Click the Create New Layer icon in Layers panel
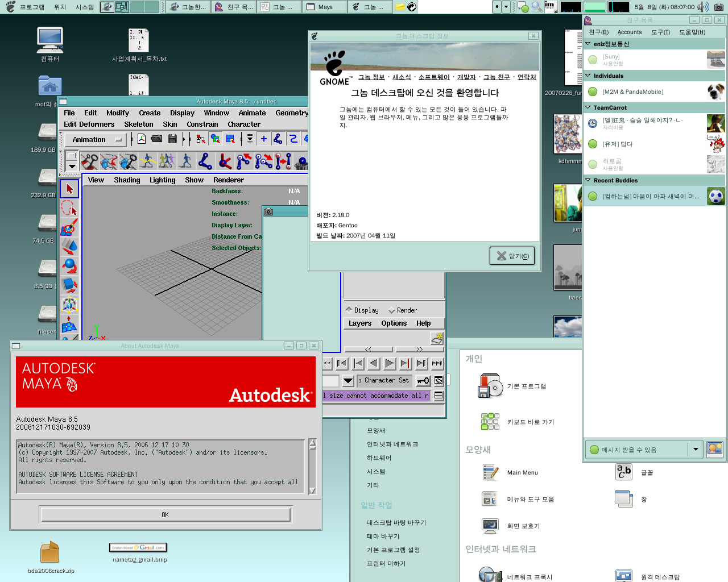 click(x=436, y=339)
